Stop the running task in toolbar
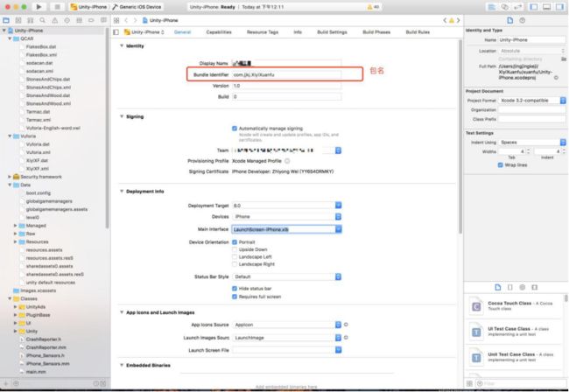This screenshot has width=569, height=392. tap(57, 6)
